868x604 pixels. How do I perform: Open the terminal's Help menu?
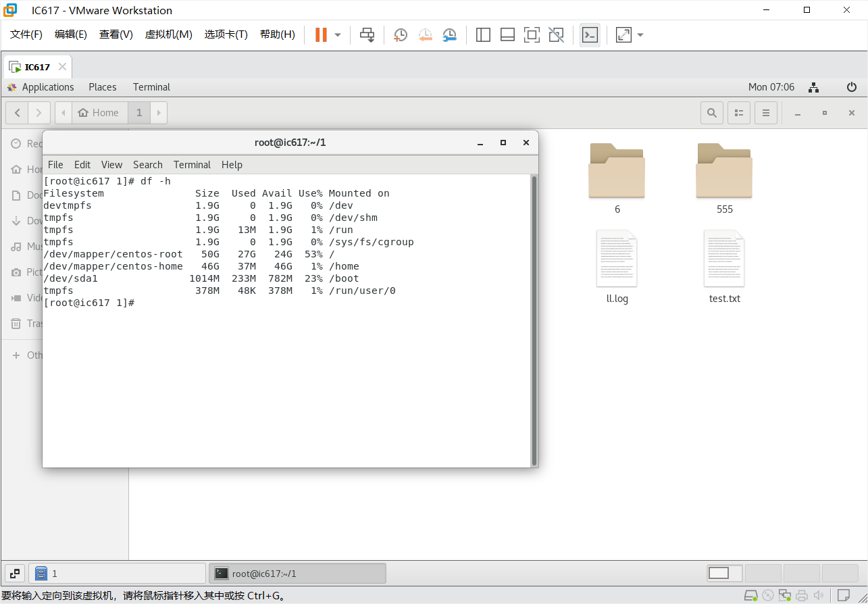232,165
